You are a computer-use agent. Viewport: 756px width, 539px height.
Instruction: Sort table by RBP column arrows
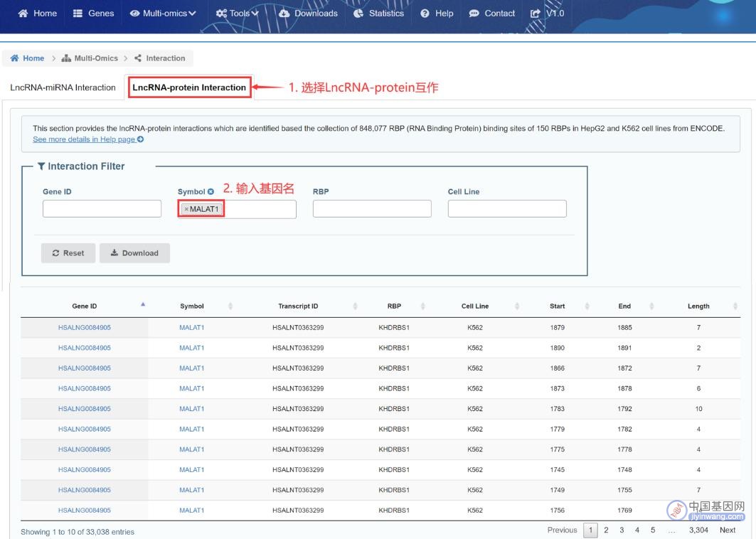point(422,306)
